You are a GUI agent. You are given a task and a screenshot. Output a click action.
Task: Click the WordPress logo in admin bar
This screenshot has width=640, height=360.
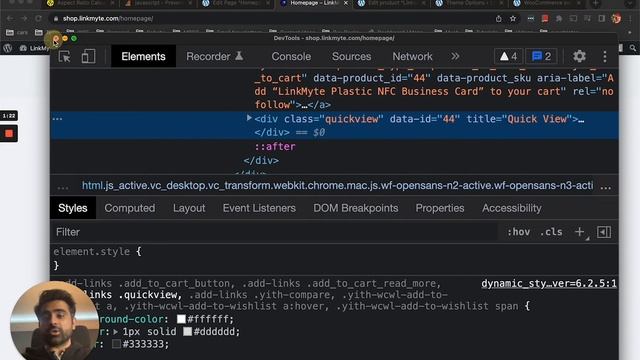tap(7, 48)
